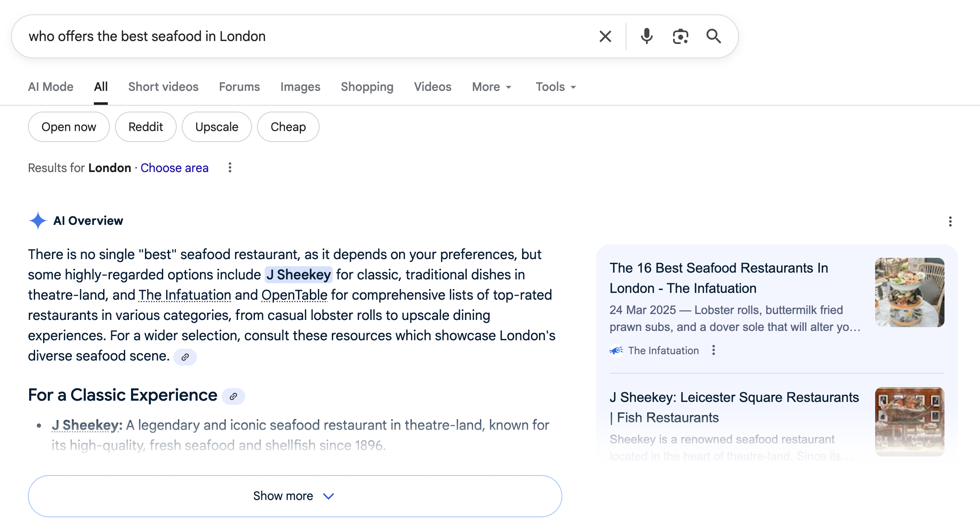Click the Choose area link
Image resolution: width=980 pixels, height=530 pixels.
174,168
